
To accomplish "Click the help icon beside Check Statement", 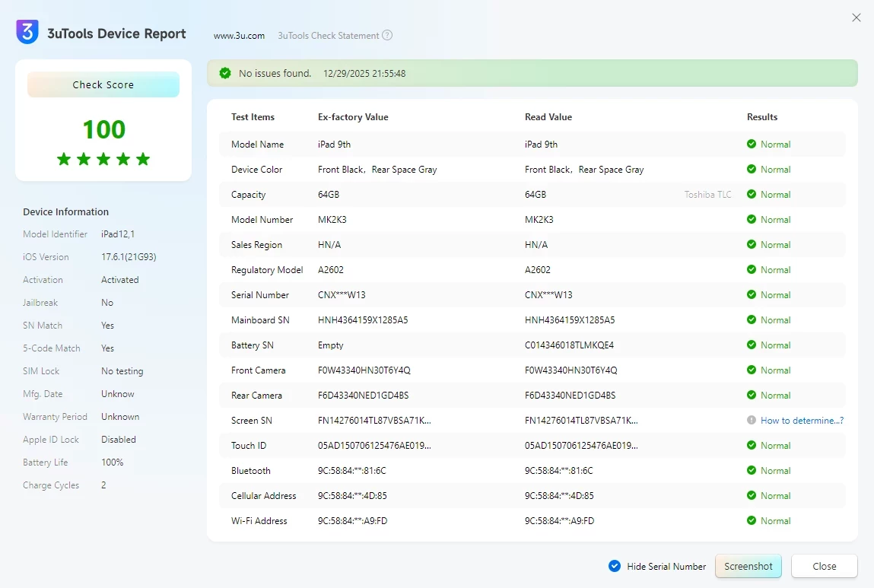I will click(387, 36).
